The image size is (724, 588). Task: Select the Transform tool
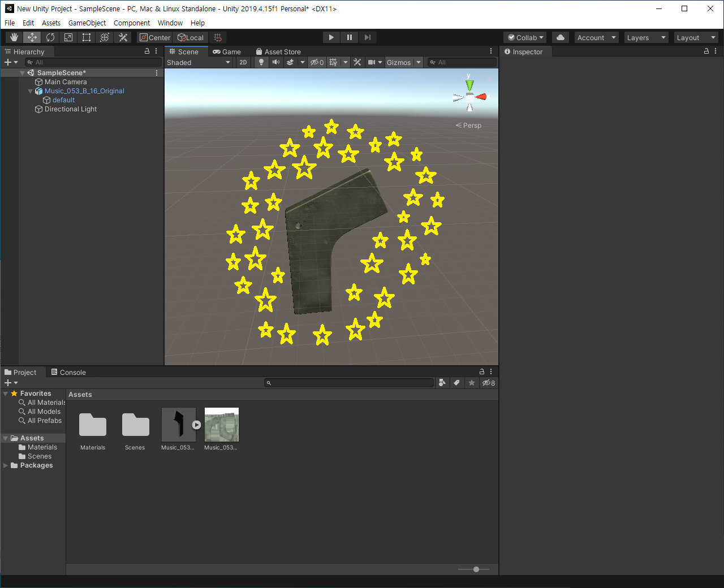pos(105,37)
